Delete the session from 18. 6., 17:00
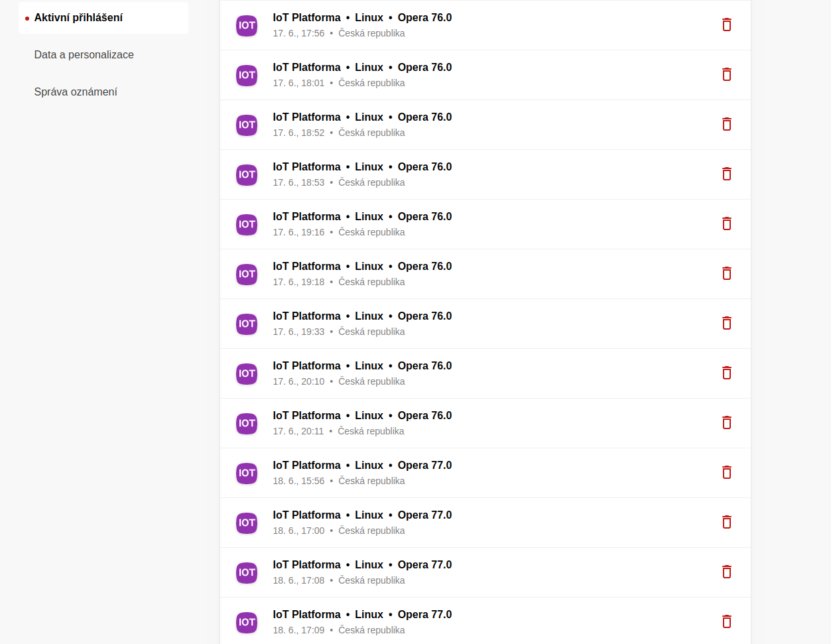The height and width of the screenshot is (644, 831). (x=727, y=522)
